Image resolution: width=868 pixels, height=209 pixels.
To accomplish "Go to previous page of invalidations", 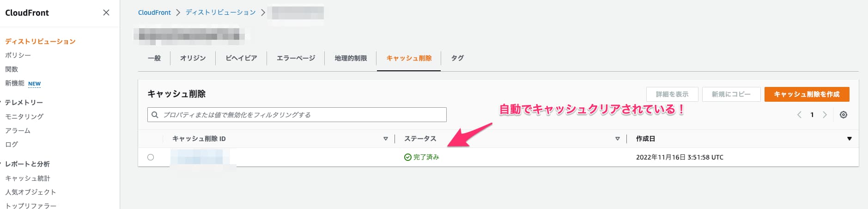I will pos(799,115).
